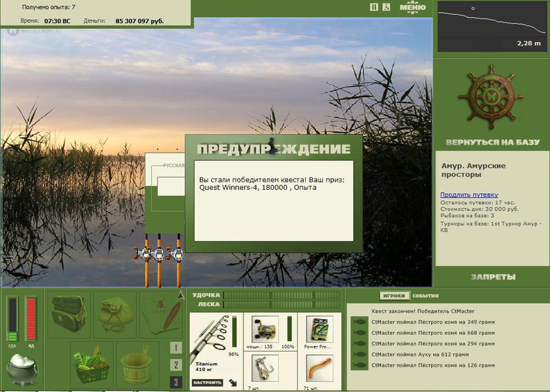550x392 pixels.
Task: Click the money amount 85 307 097 руб.
Action: coord(140,21)
